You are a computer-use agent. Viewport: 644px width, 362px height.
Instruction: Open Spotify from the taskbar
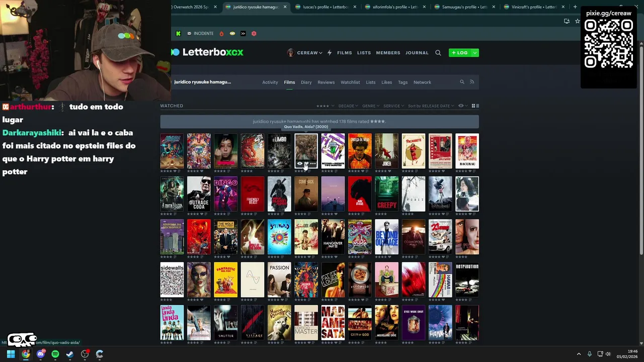pos(55,354)
